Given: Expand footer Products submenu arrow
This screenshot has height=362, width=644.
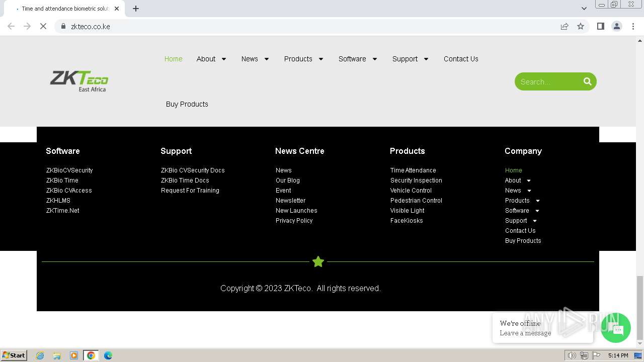Looking at the screenshot, I should (537, 201).
